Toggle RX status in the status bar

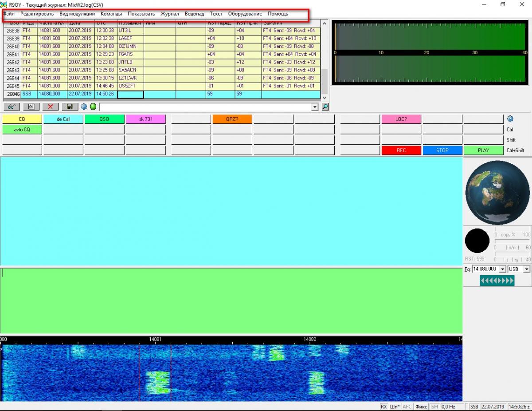(x=383, y=407)
